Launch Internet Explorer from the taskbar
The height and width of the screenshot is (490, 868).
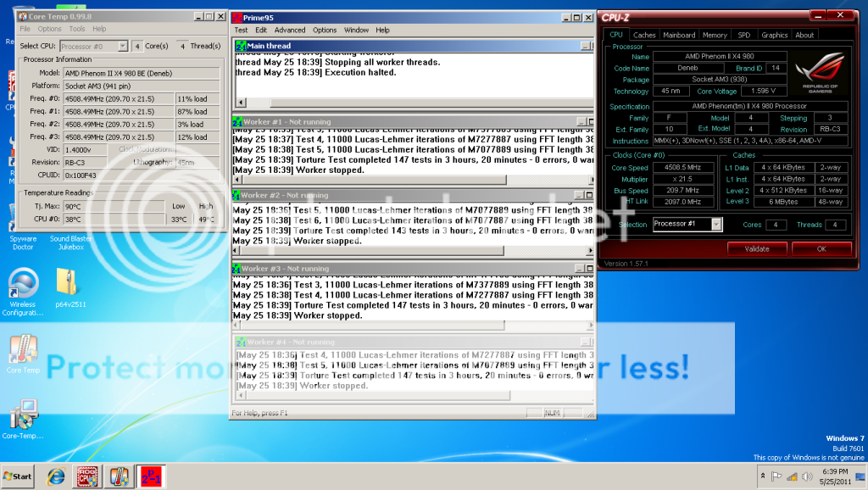55,476
